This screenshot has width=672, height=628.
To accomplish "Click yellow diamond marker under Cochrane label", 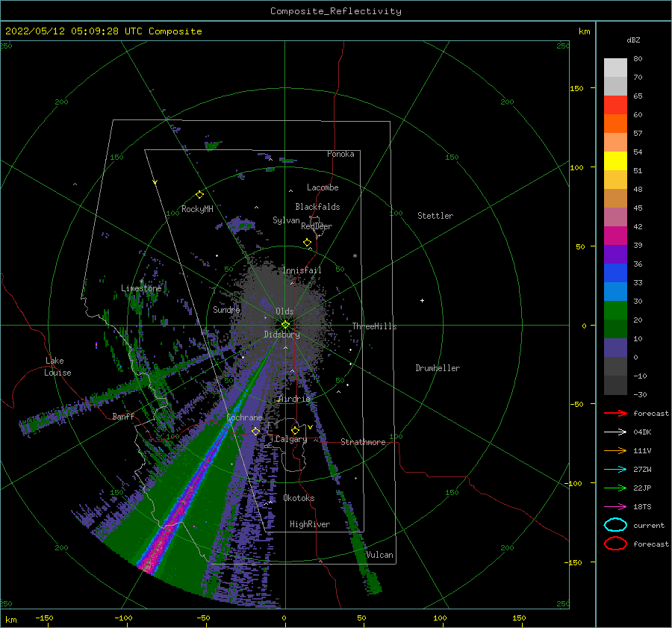I will (x=255, y=431).
